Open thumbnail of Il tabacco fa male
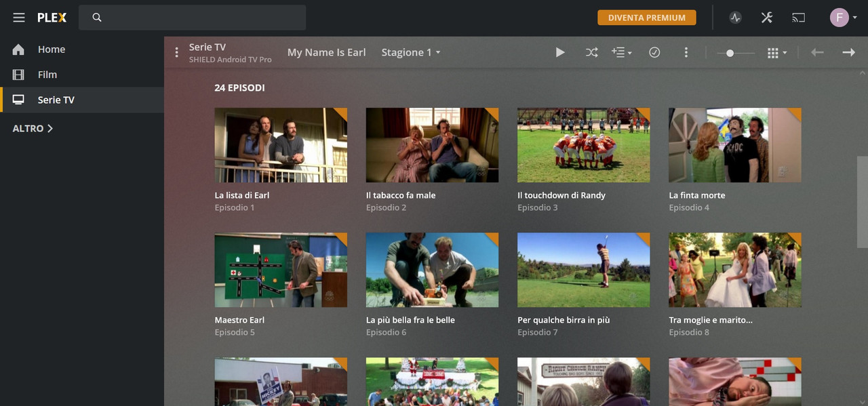The image size is (868, 406). [x=432, y=145]
